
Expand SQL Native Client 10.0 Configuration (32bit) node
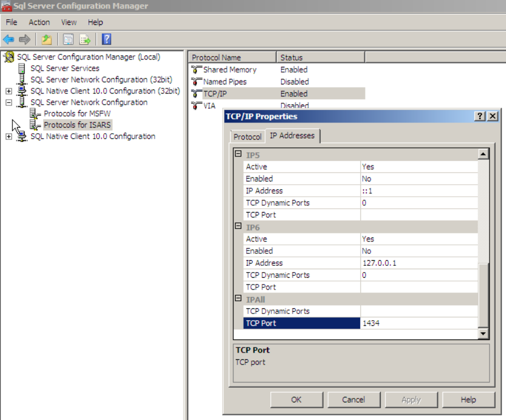(x=9, y=91)
